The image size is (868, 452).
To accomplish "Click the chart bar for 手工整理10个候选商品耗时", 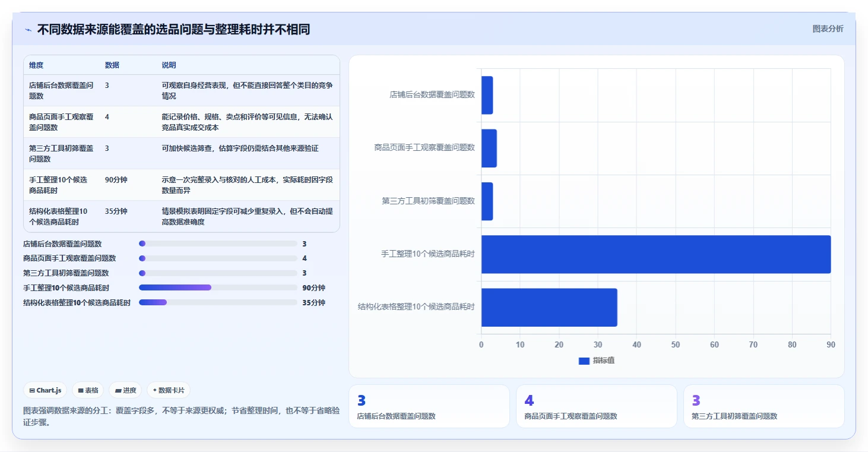I will click(x=656, y=254).
